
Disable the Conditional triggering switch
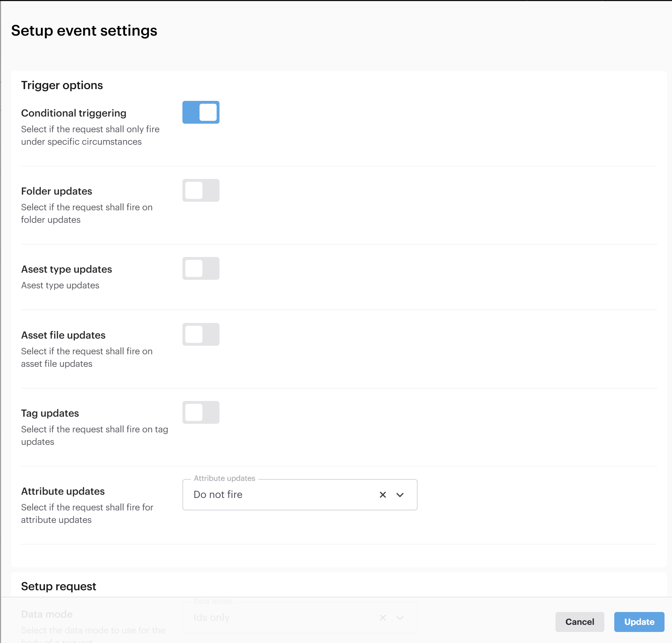201,112
